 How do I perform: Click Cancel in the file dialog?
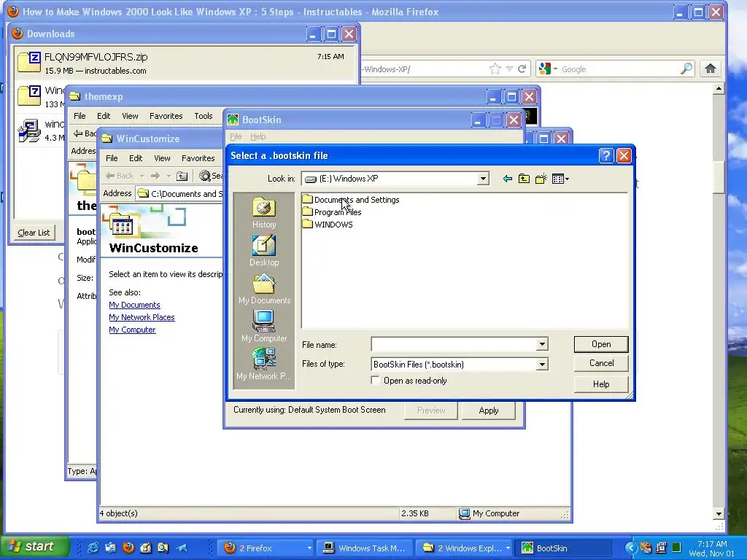click(x=601, y=363)
